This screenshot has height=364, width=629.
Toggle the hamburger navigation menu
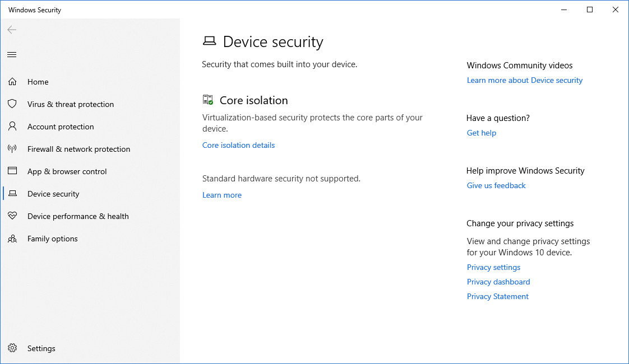(x=12, y=54)
